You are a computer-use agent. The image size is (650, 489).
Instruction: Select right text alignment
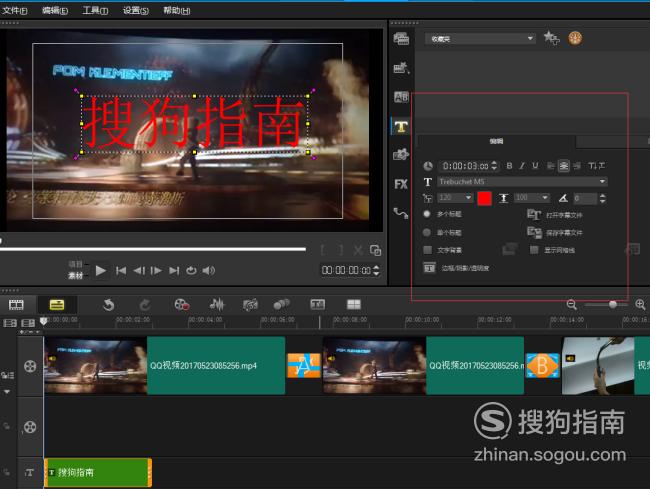click(577, 166)
